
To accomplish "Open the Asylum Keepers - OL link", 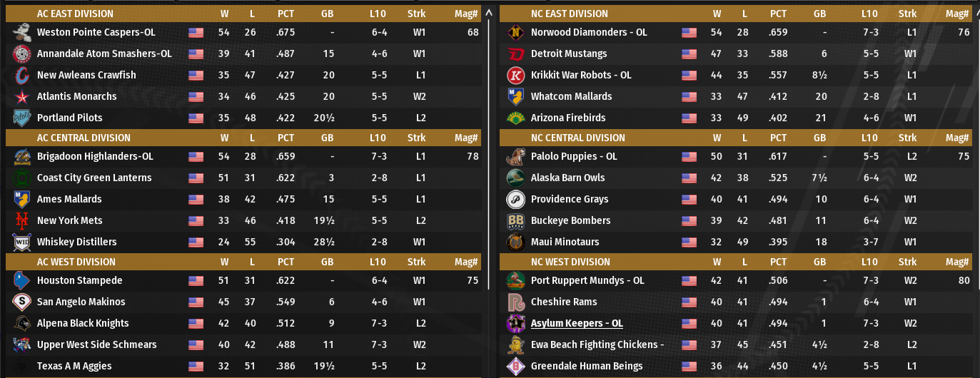I will point(577,323).
